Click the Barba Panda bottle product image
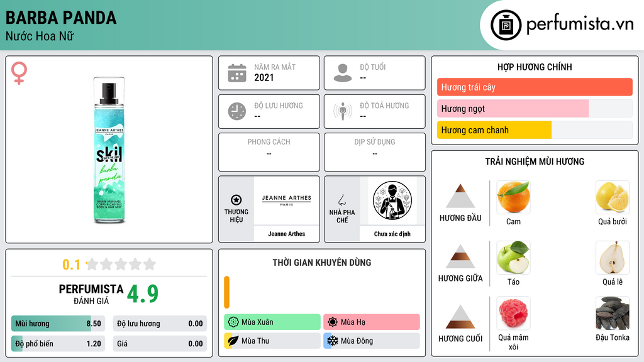The image size is (644, 362). [109, 150]
